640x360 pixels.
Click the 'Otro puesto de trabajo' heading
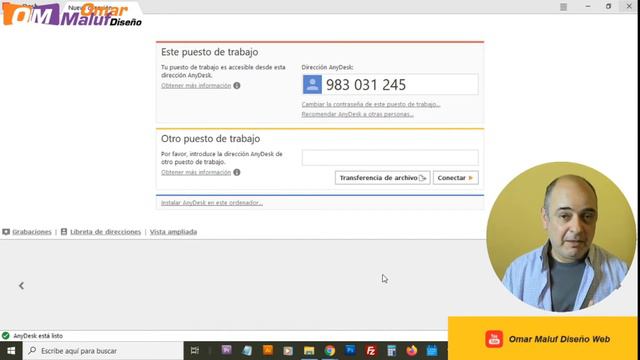coord(211,139)
